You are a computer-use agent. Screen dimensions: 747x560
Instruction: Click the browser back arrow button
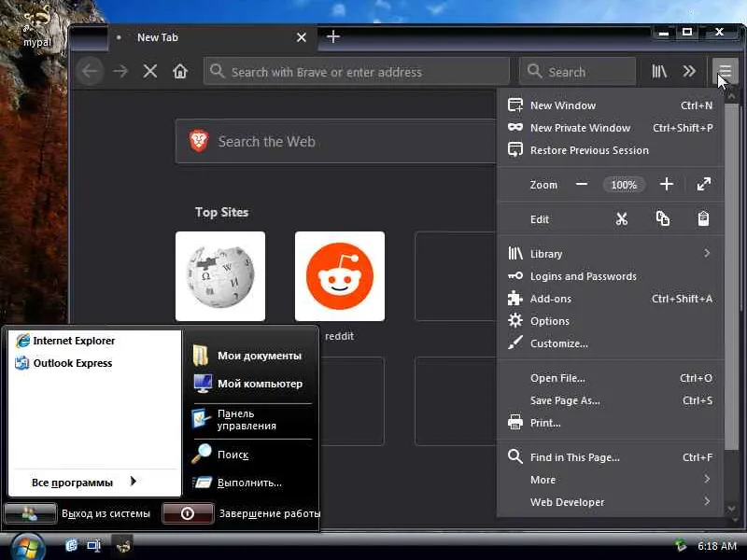coord(90,72)
